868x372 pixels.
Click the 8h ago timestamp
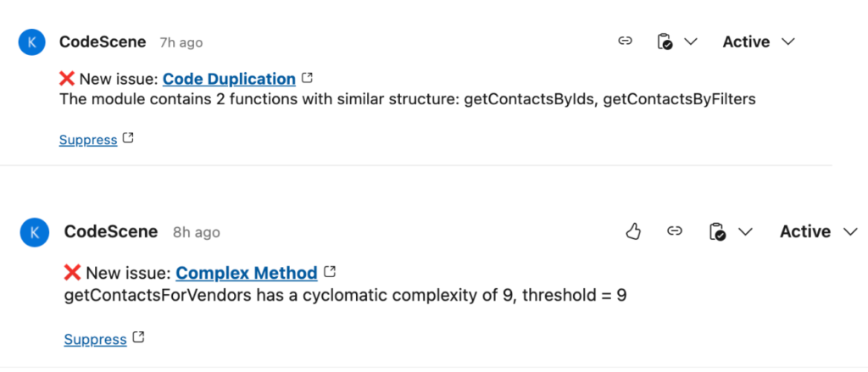(x=196, y=232)
